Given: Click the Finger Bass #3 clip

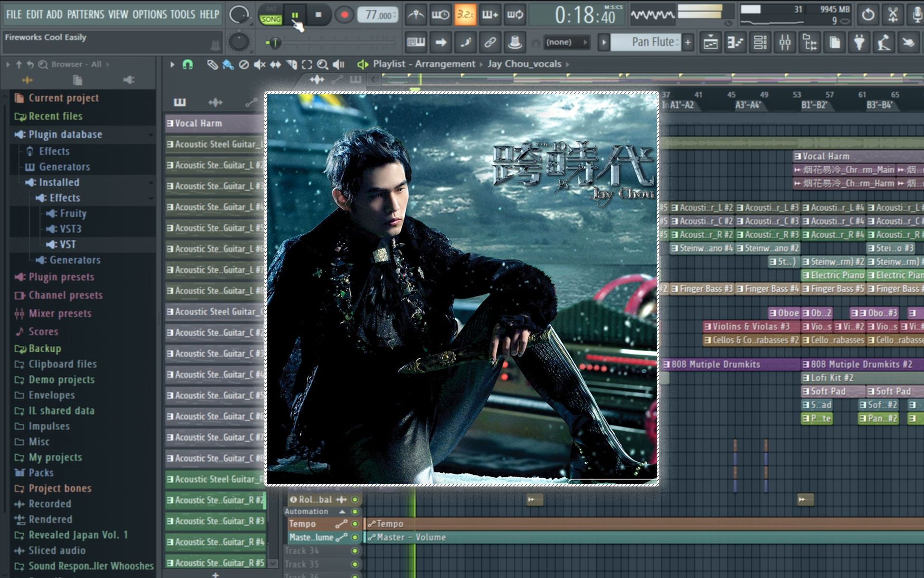Looking at the screenshot, I should (x=702, y=289).
